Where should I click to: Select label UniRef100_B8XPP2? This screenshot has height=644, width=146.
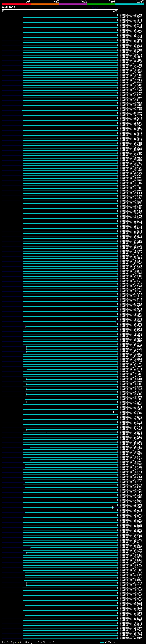pyautogui.click(x=131, y=58)
